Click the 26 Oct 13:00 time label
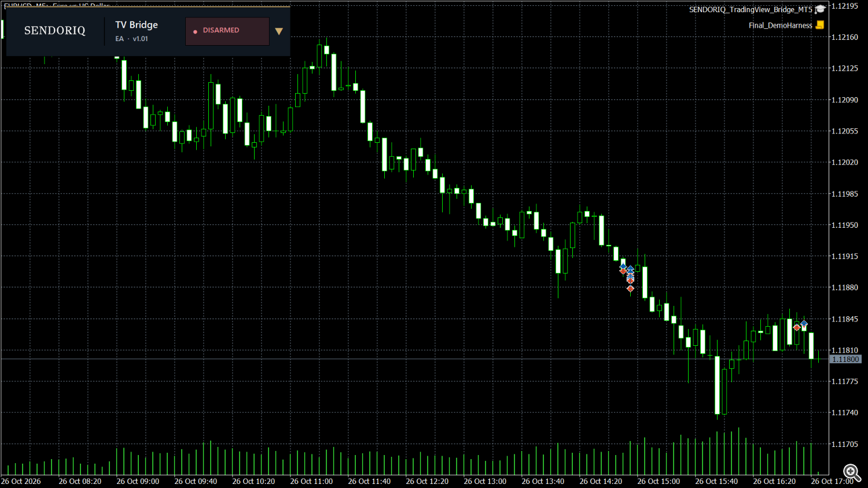 485,481
